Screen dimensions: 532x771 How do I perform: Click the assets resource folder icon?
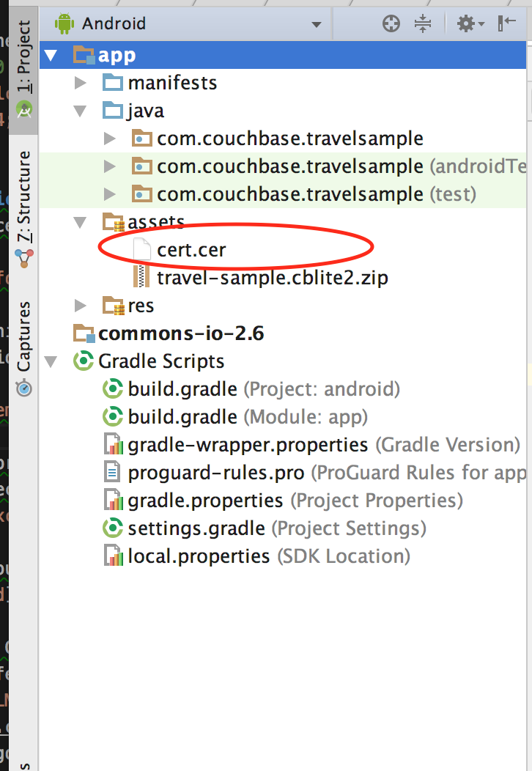coord(113,222)
